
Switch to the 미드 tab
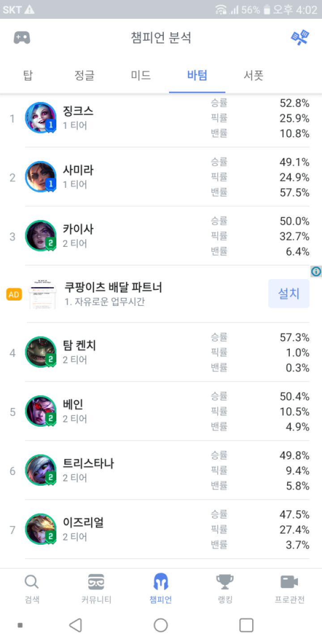(140, 75)
